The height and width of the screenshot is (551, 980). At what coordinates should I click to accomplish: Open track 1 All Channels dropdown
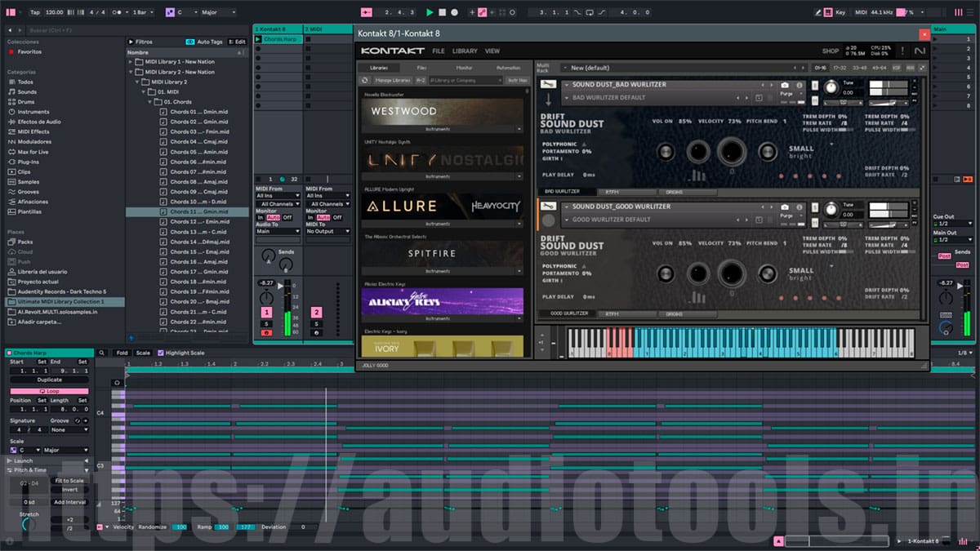click(x=278, y=203)
